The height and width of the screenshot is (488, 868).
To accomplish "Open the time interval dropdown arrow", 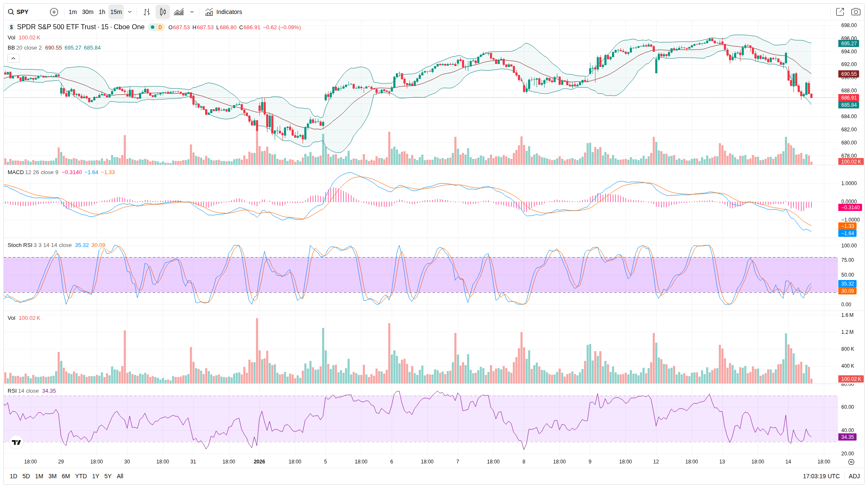I will [x=130, y=12].
